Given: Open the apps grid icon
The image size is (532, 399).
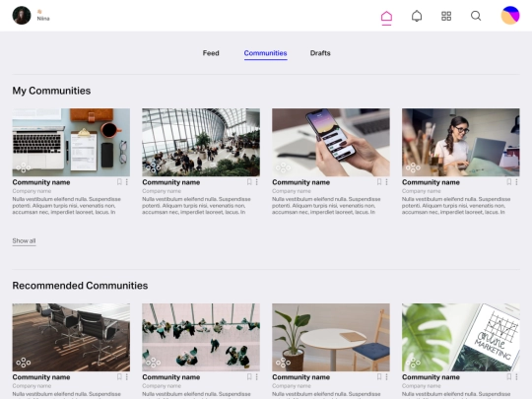Looking at the screenshot, I should click(x=446, y=16).
